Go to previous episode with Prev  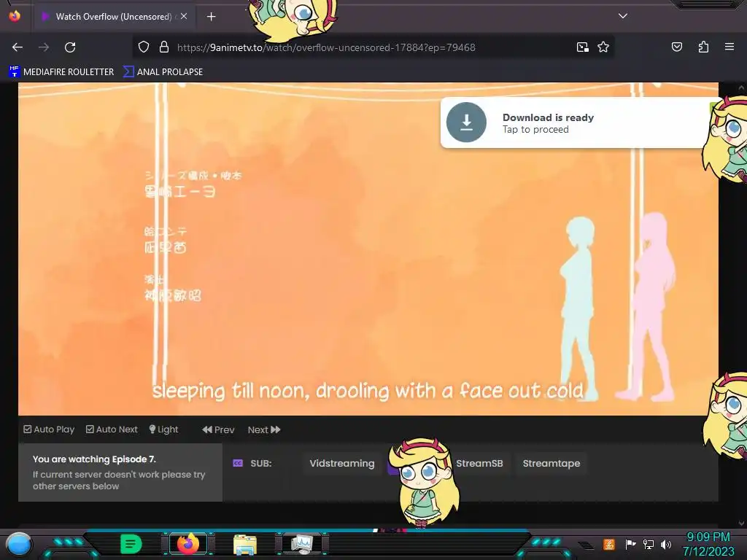point(218,429)
